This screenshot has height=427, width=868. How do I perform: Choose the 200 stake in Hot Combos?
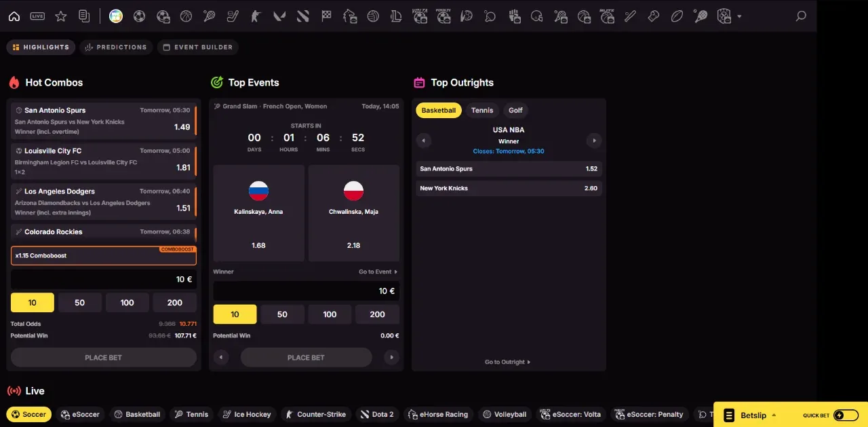pos(175,303)
